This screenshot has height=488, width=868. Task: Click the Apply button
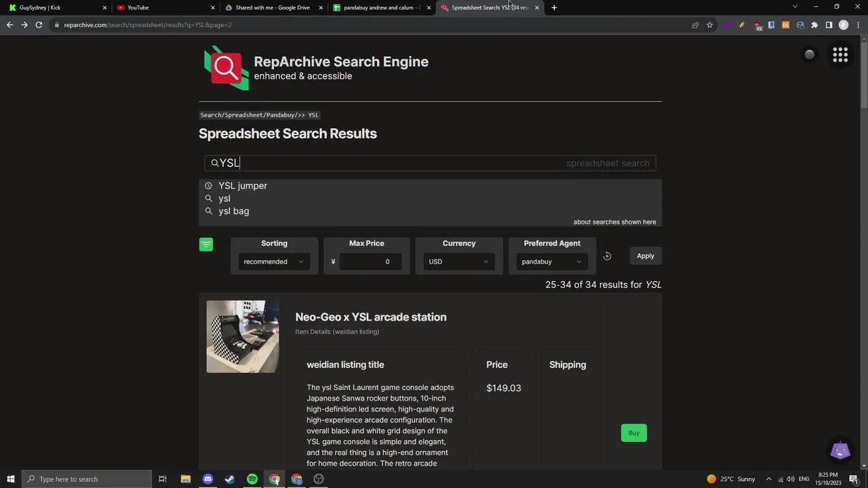click(x=646, y=256)
